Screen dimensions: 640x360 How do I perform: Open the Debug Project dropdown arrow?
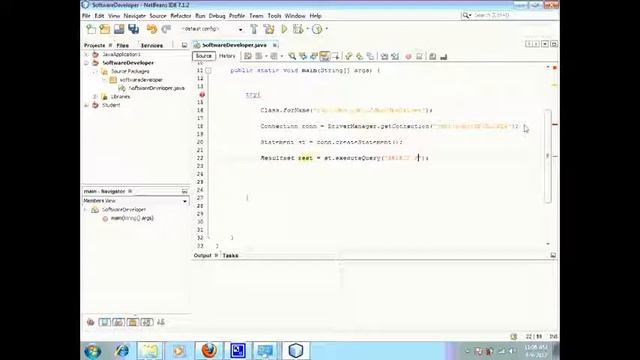(x=307, y=29)
